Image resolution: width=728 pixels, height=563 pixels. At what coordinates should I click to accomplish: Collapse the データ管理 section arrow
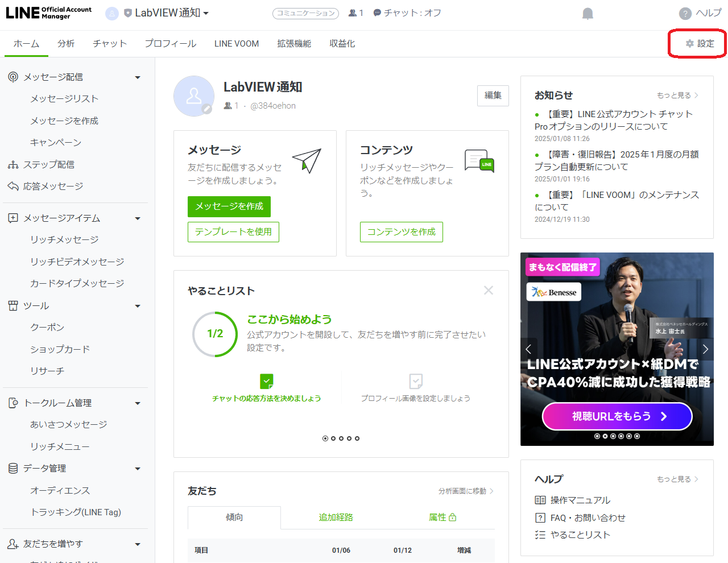click(138, 469)
